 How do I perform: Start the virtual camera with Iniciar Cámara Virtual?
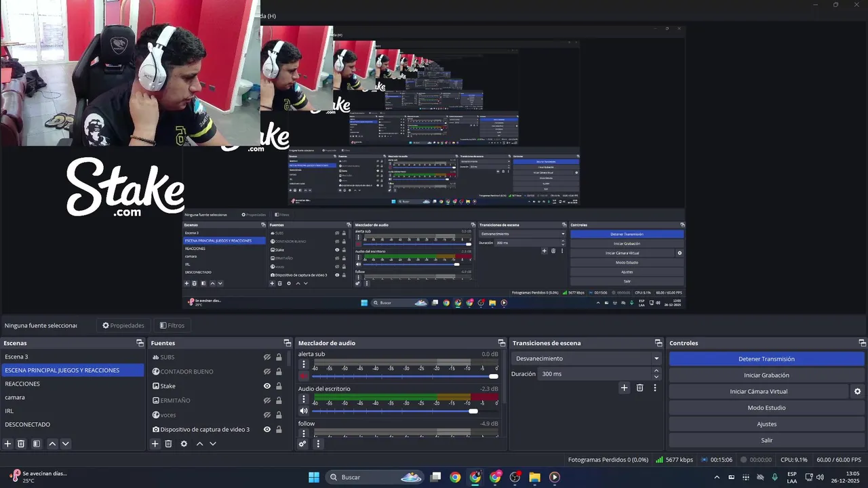pos(759,392)
